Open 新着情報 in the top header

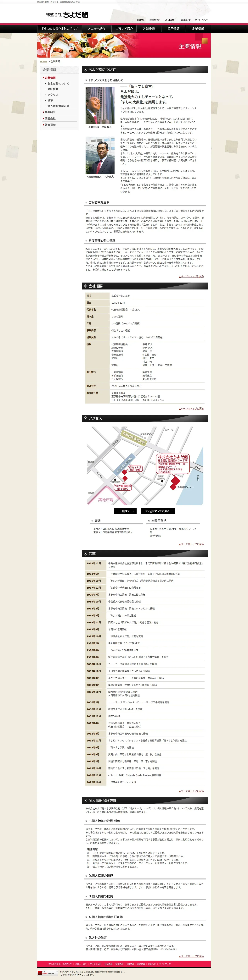tap(154, 20)
